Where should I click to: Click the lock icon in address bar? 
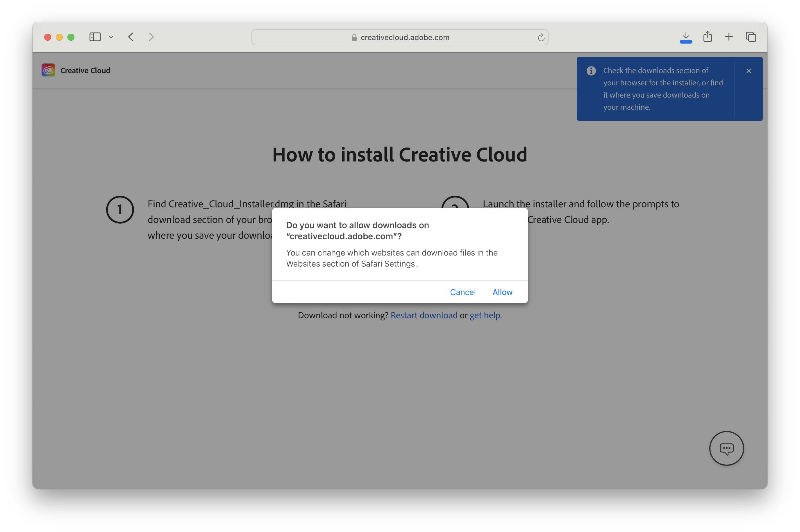354,38
